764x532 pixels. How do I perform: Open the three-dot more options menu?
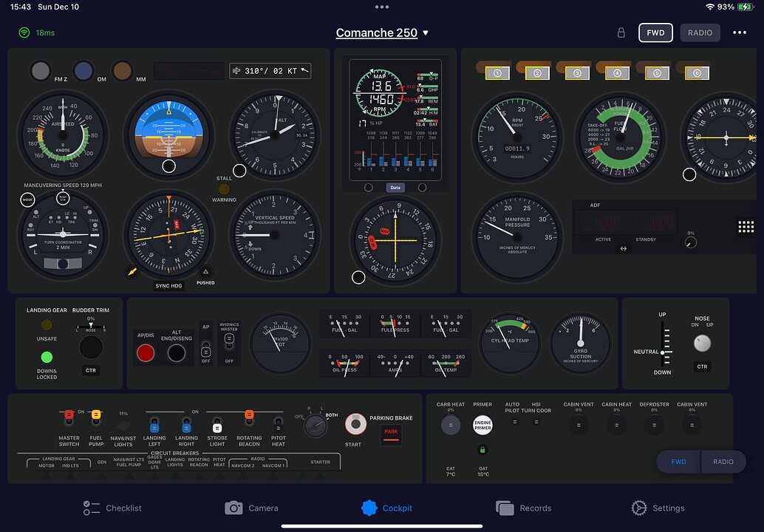pyautogui.click(x=739, y=33)
